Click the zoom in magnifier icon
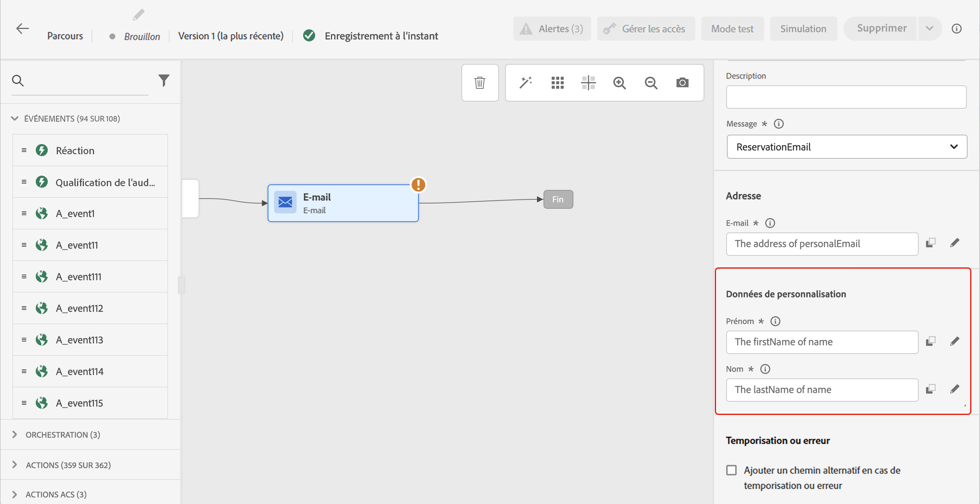This screenshot has width=980, height=504. [619, 82]
